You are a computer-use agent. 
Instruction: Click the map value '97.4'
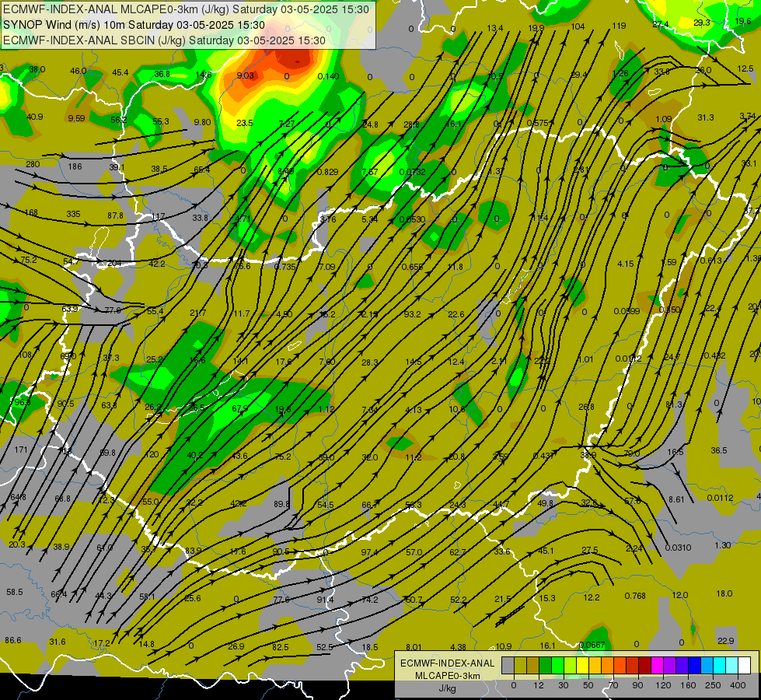(x=369, y=552)
